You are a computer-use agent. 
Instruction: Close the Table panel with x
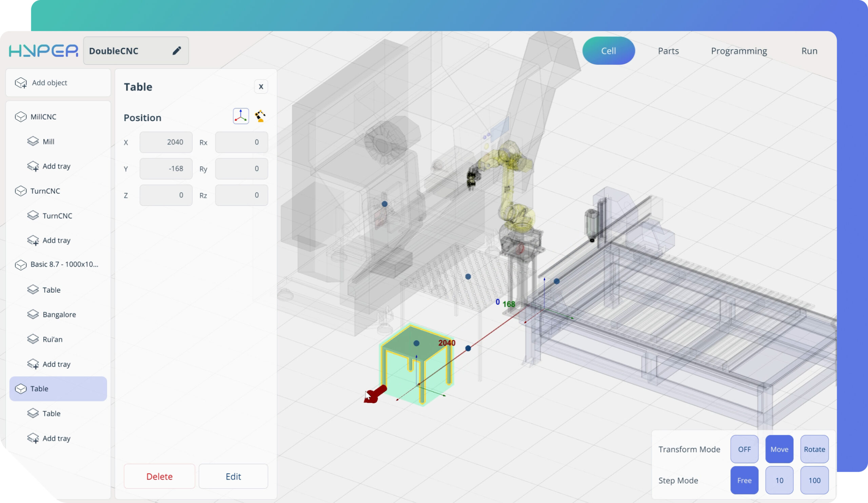coord(261,87)
